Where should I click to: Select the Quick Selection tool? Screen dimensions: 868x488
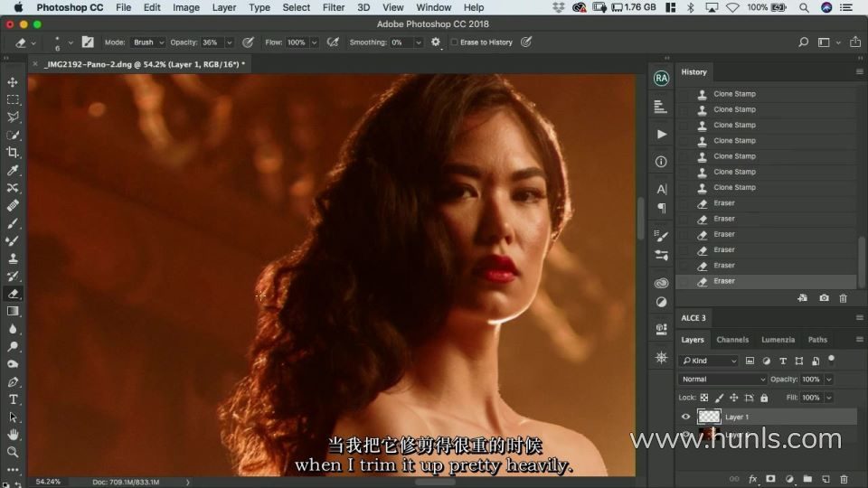(x=13, y=135)
